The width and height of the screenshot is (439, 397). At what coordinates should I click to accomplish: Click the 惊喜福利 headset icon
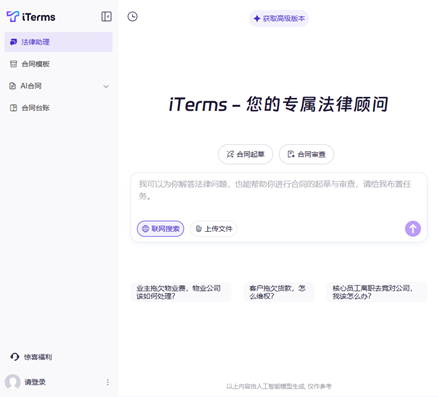pyautogui.click(x=15, y=357)
